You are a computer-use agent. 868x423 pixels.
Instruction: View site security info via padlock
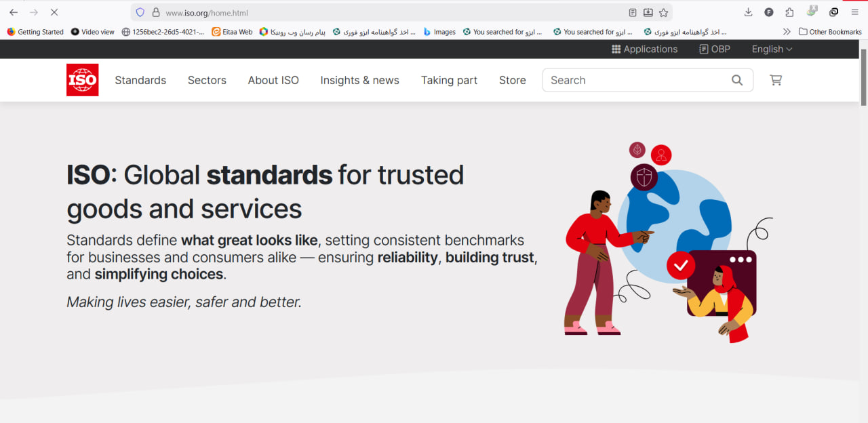156,12
